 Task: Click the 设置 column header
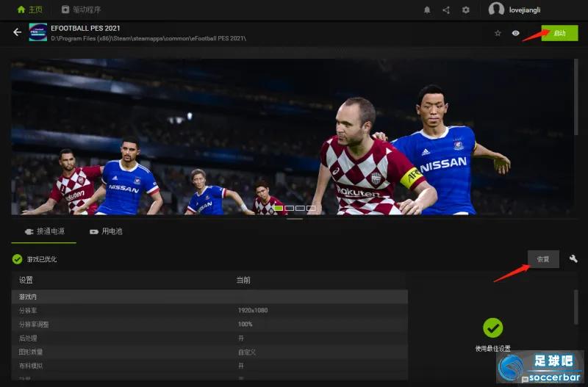[x=26, y=280]
